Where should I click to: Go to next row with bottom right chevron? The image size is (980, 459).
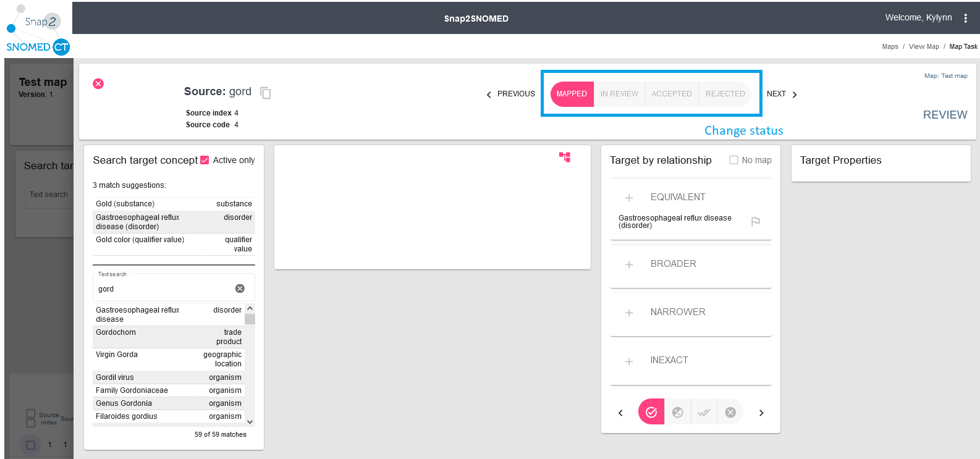coord(761,413)
